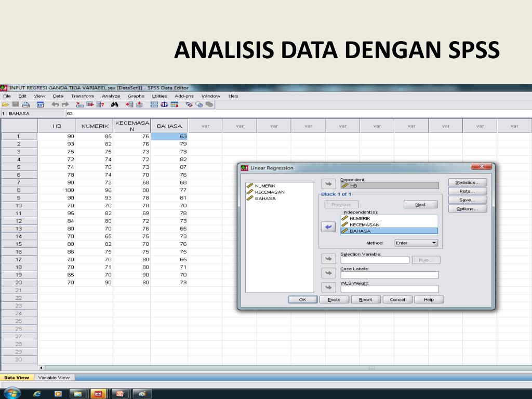This screenshot has height=399, width=532.
Task: Click Windows Media Player taskbar icon
Action: [x=58, y=394]
